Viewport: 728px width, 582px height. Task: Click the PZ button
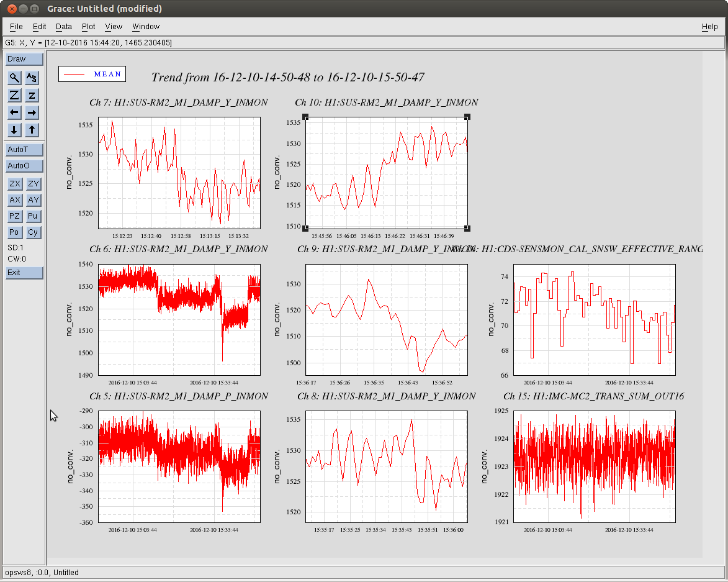pos(15,216)
